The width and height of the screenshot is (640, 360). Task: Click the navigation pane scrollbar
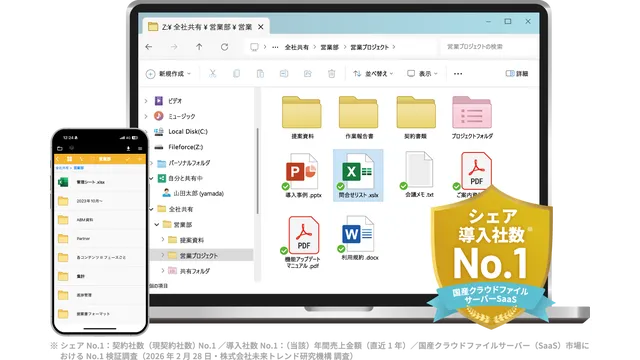coord(258,171)
